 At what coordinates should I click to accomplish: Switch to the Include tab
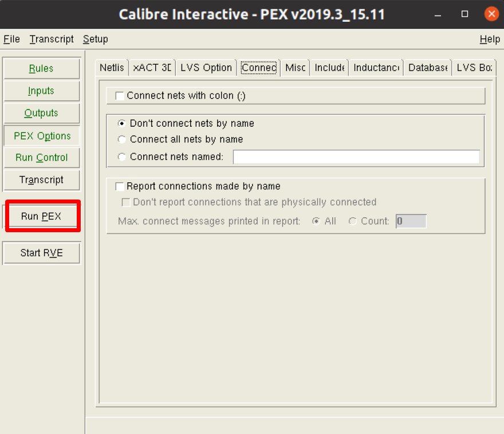(329, 68)
